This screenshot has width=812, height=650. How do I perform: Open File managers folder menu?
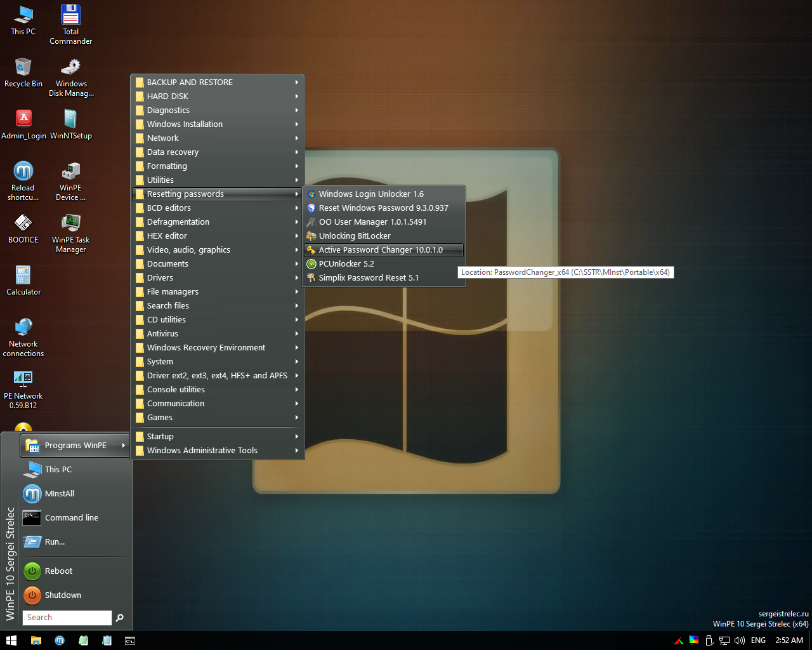pos(217,291)
